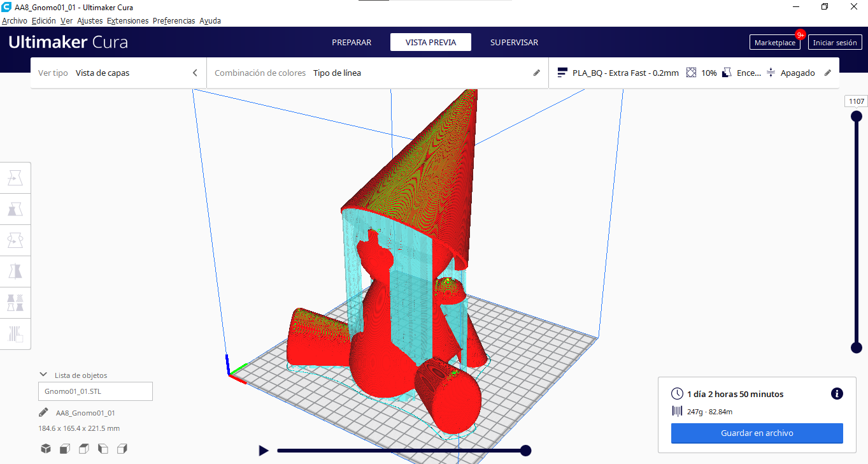Click the layer number 1107 field
Image resolution: width=868 pixels, height=464 pixels.
click(857, 101)
